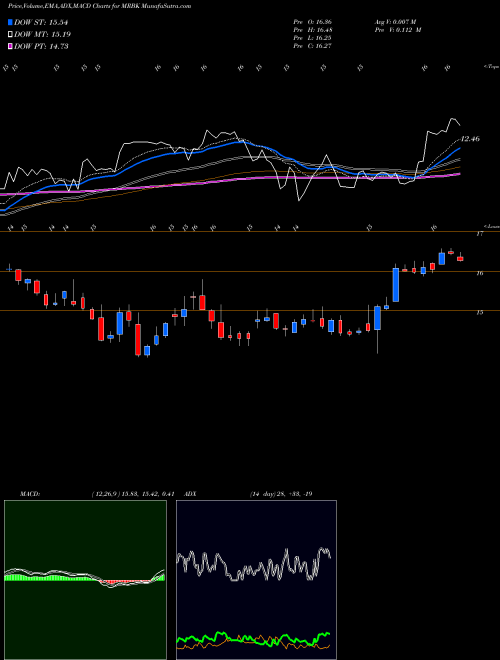Click the magenta DOW PT legend swatch
The width and height of the screenshot is (500, 660).
pos(10,46)
